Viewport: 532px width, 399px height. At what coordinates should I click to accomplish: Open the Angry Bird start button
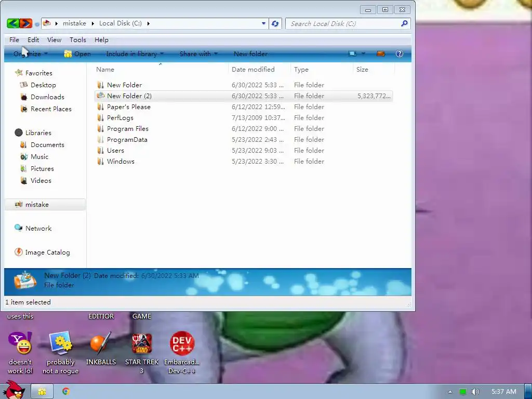(x=14, y=390)
